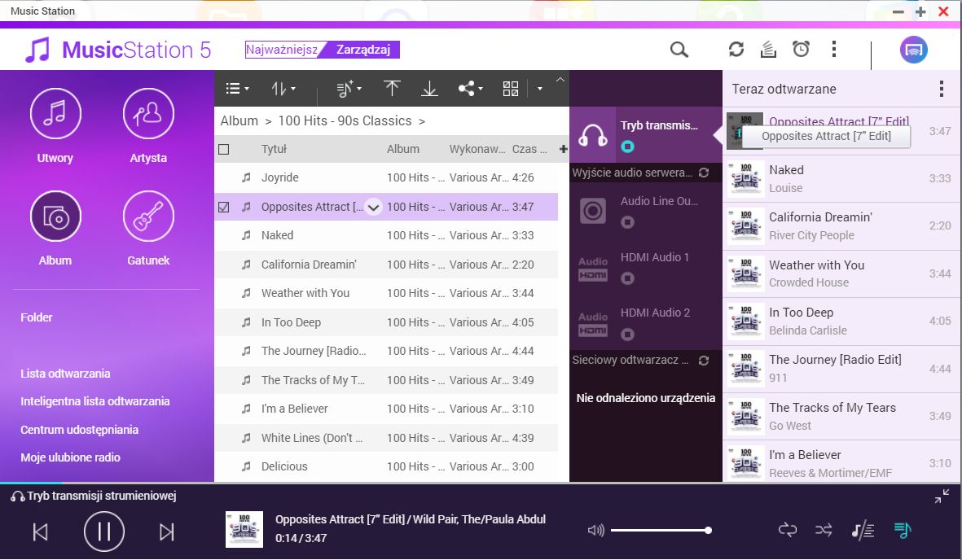Adjust the volume slider
The width and height of the screenshot is (962, 560).
661,530
